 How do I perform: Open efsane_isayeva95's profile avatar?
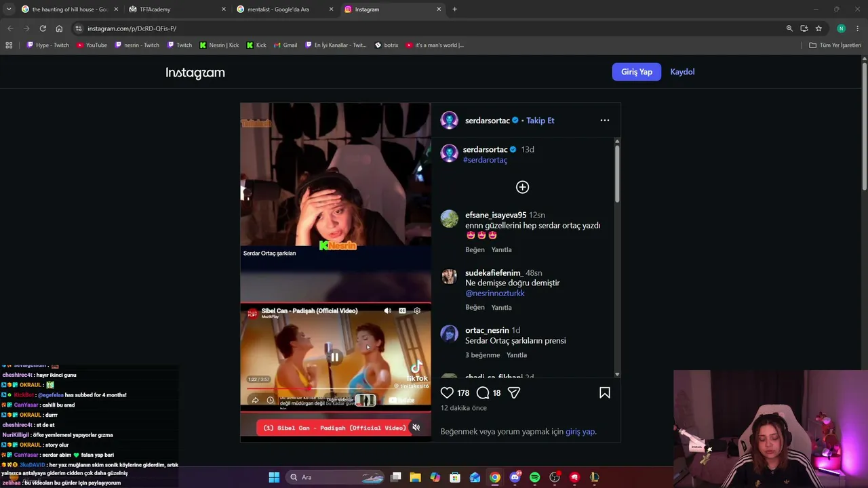point(449,218)
